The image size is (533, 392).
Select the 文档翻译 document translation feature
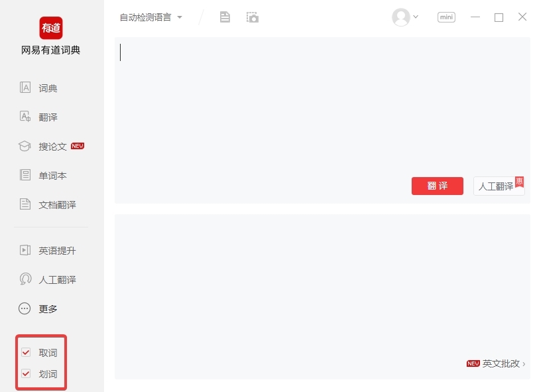tap(53, 204)
